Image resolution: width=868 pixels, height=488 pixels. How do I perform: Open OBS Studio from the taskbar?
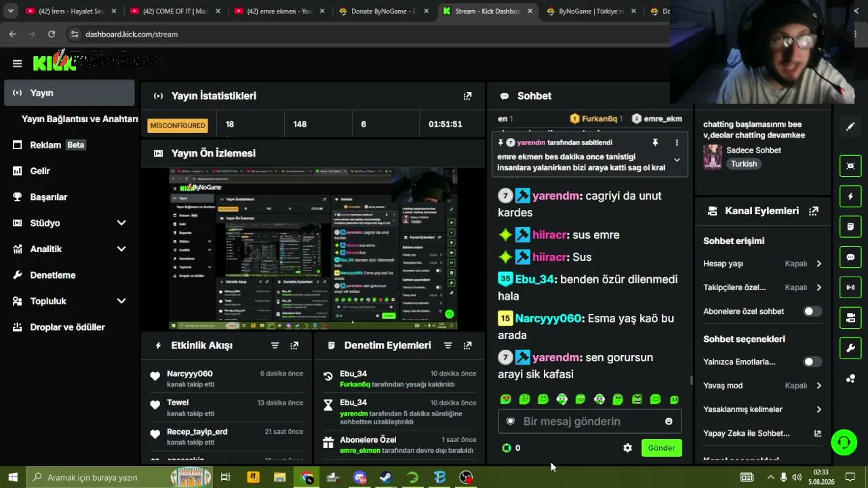466,477
